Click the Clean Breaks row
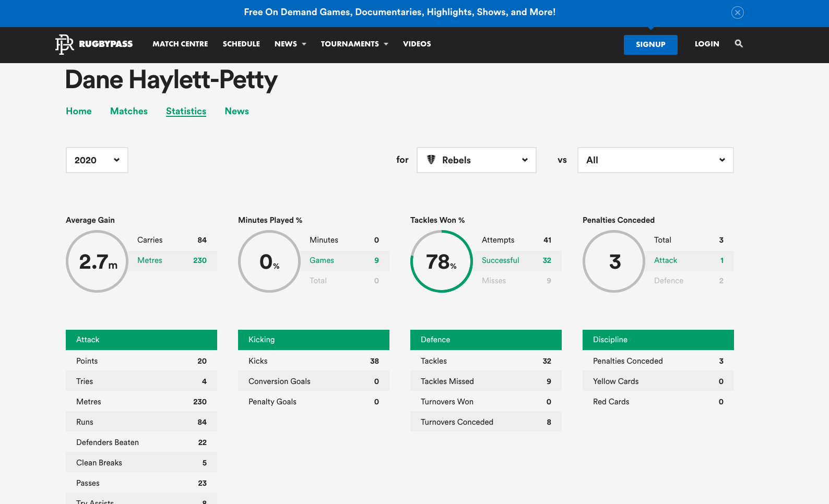Image resolution: width=829 pixels, height=504 pixels. tap(141, 463)
